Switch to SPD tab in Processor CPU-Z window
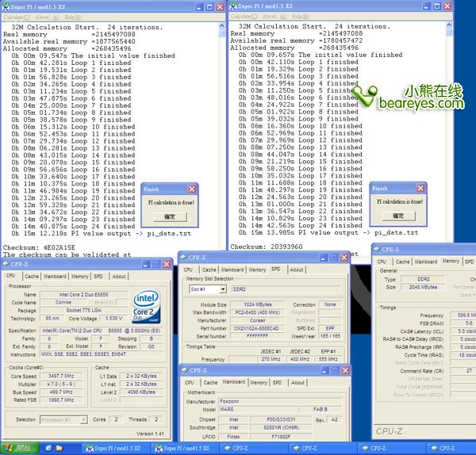Viewport: 476px width, 455px height. 98,277
